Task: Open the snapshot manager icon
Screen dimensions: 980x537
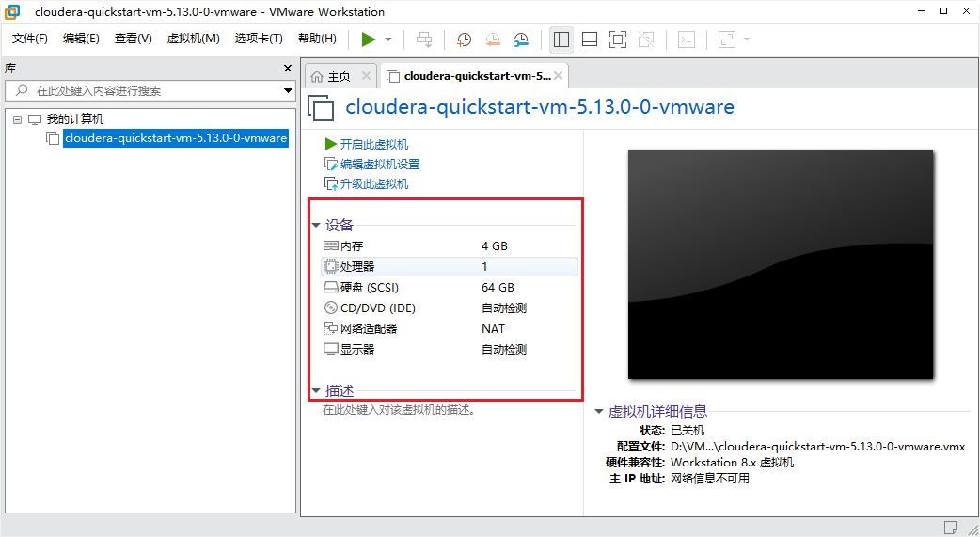Action: [521, 39]
